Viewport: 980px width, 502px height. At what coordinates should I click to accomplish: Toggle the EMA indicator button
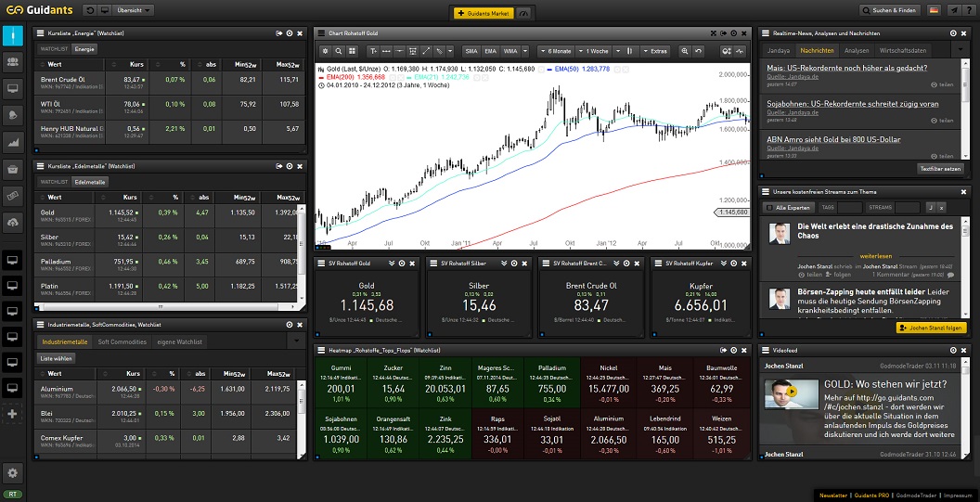tap(491, 50)
